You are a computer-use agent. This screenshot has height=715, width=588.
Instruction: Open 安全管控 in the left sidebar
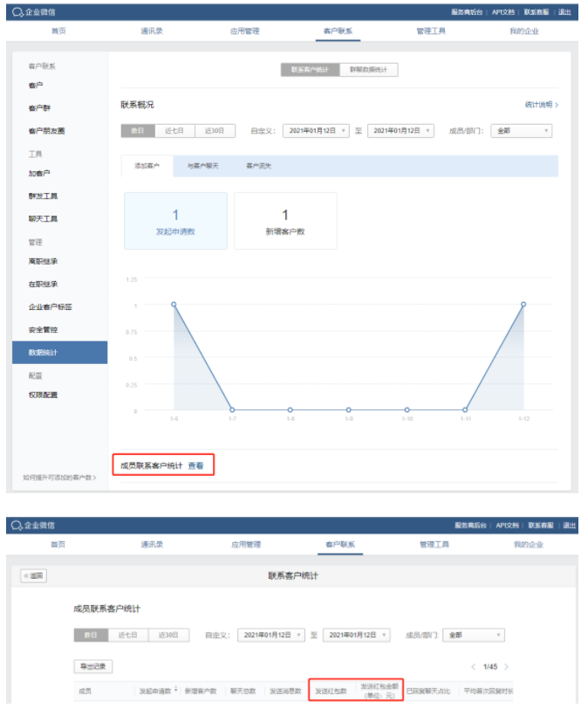point(43,330)
